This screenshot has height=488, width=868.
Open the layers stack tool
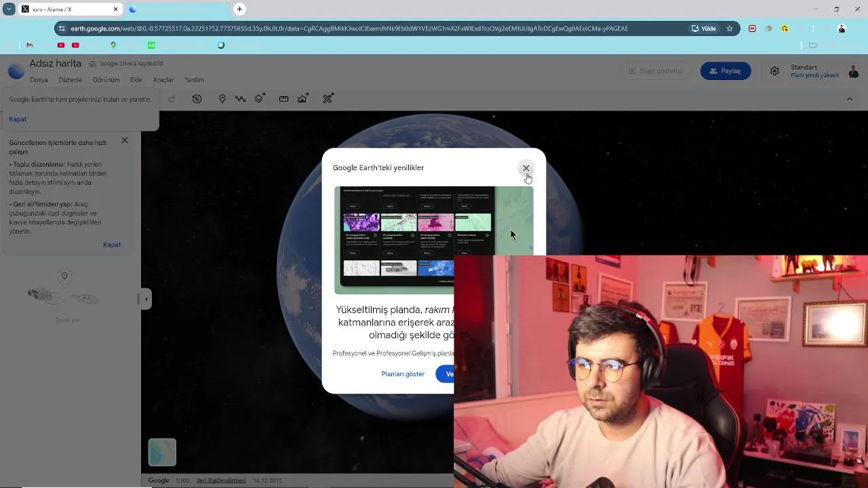259,99
